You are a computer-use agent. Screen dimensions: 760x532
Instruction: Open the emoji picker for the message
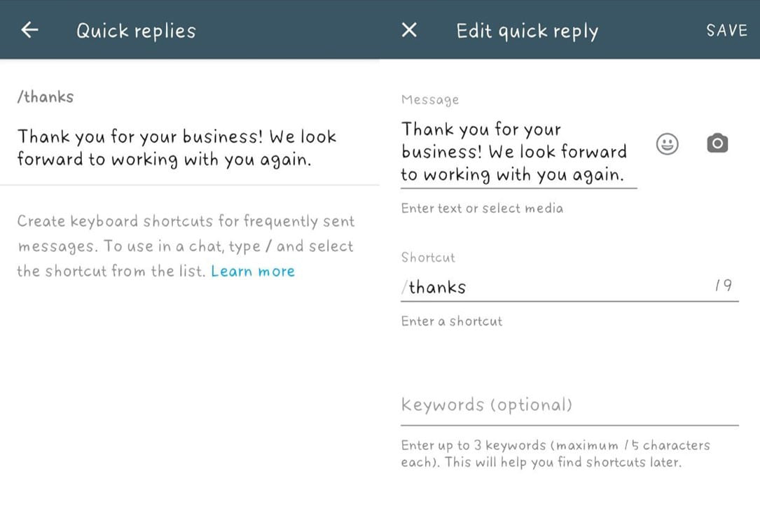[667, 144]
